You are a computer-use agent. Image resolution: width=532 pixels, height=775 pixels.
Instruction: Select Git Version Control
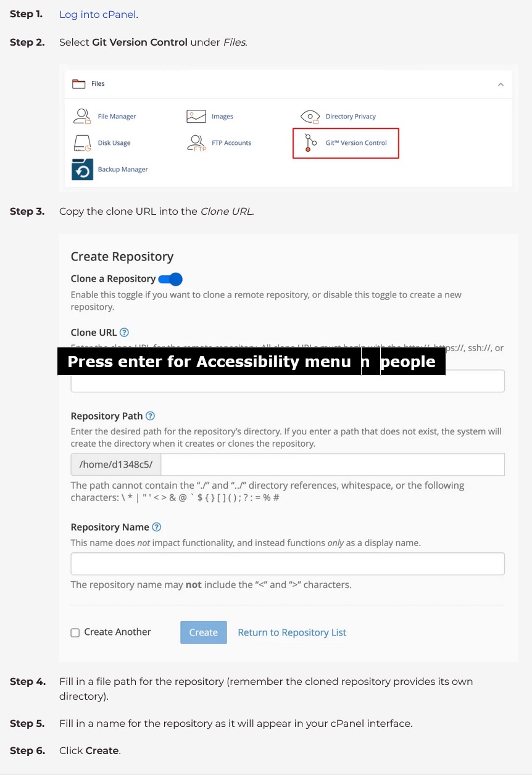pos(356,143)
